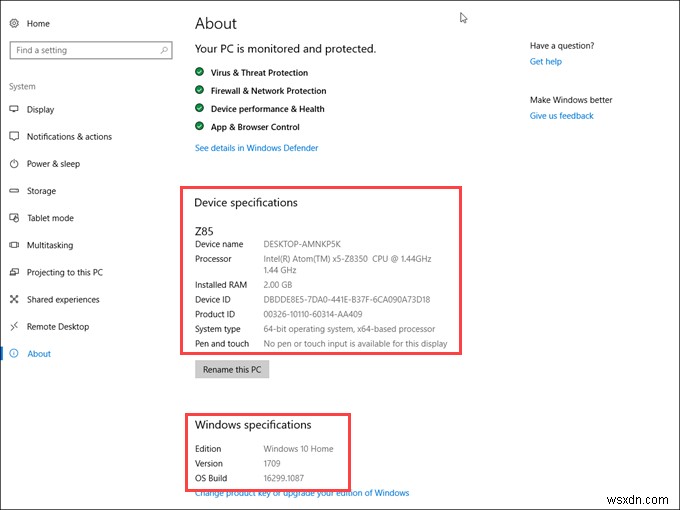Select the Display monitor icon

point(15,110)
